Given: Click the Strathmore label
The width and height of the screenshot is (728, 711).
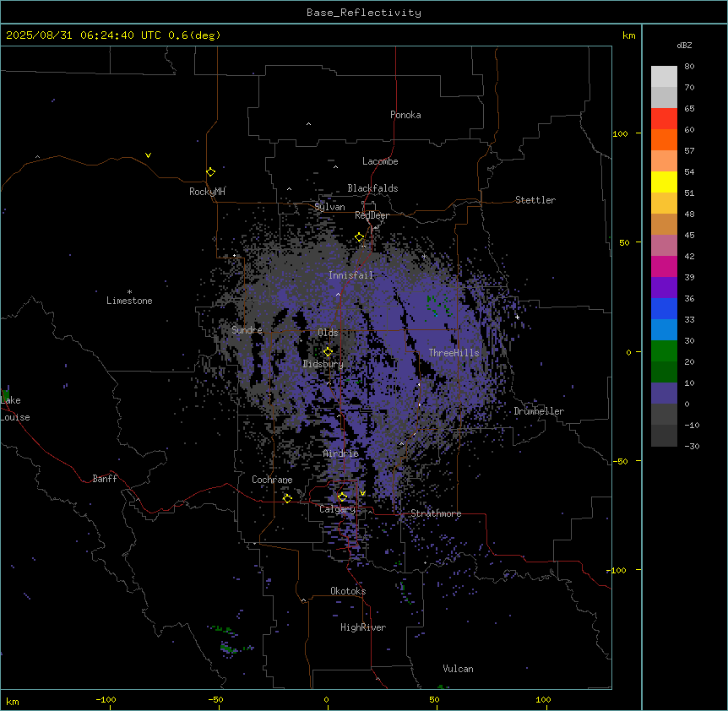Looking at the screenshot, I should pos(436,513).
